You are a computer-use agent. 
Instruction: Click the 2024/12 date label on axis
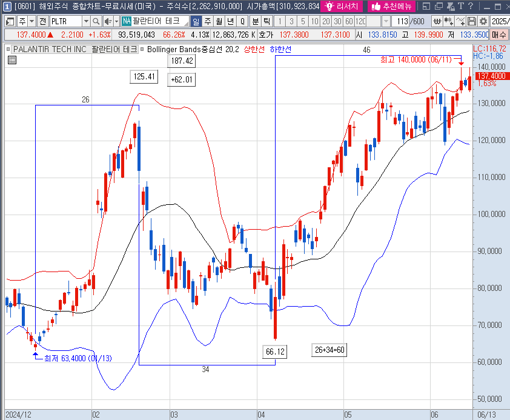[x=19, y=415]
